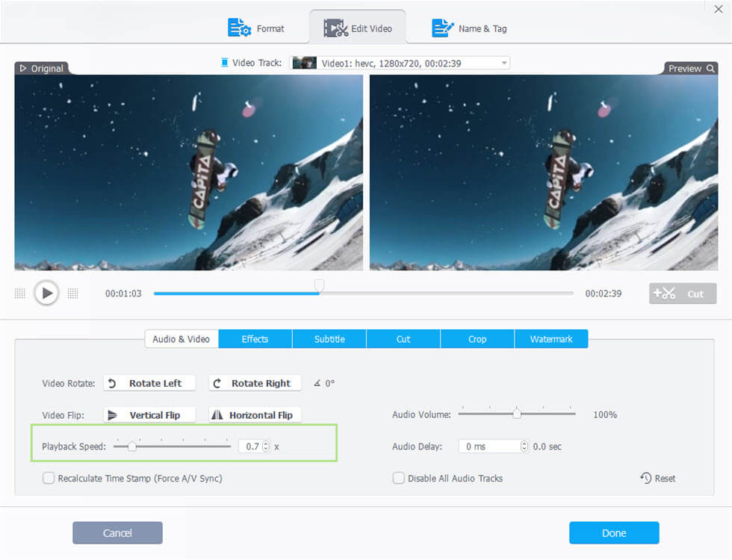Click the original video preview pane
The height and width of the screenshot is (560, 732).
coord(188,172)
